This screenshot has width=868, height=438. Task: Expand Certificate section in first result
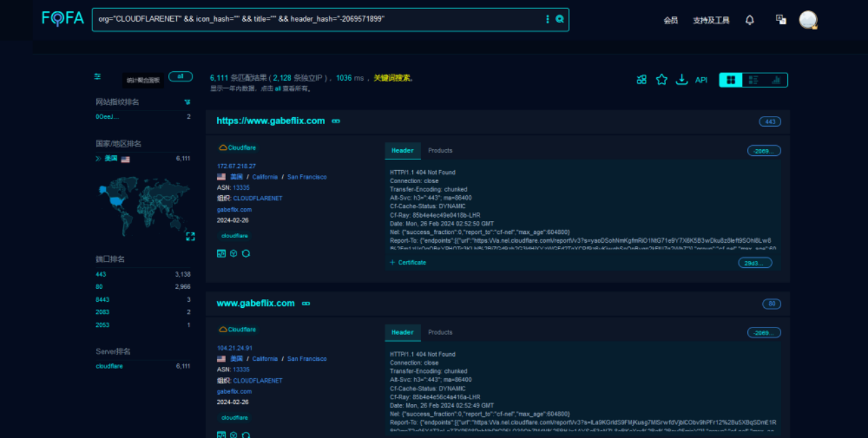(x=408, y=262)
